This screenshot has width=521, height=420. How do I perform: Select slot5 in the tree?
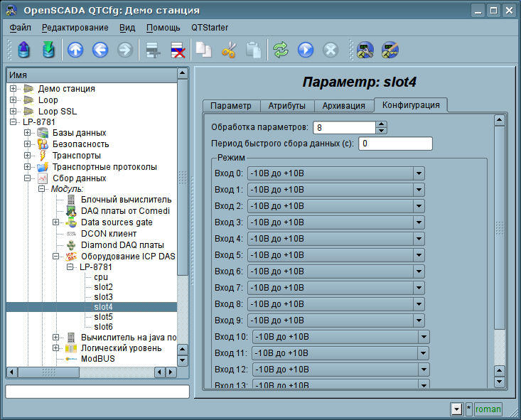coord(104,317)
